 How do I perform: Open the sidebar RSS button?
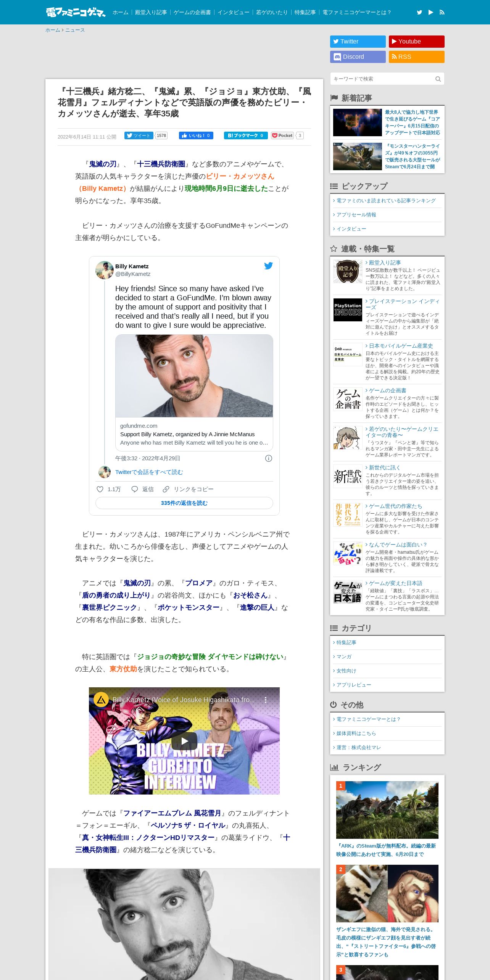click(417, 57)
